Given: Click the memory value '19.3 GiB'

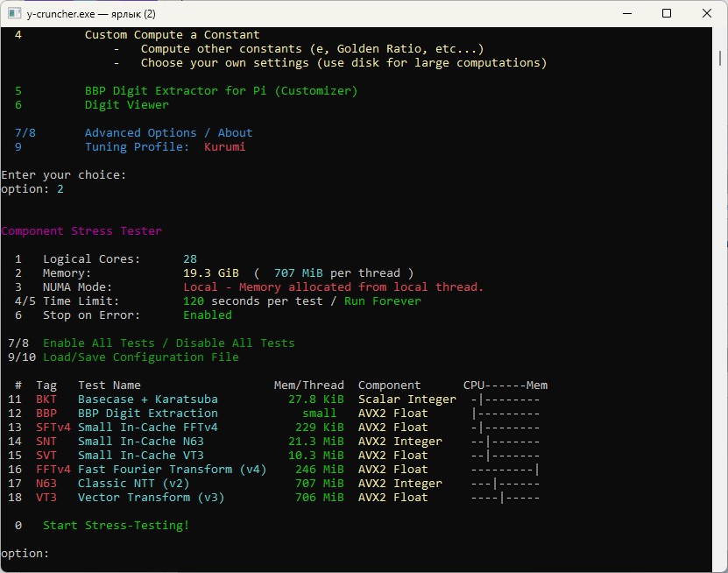Looking at the screenshot, I should point(211,273).
